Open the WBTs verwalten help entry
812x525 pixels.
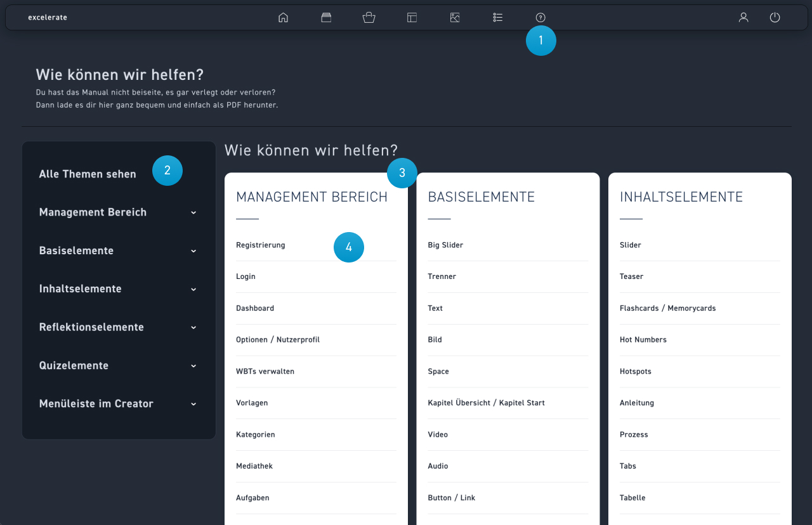(x=265, y=372)
